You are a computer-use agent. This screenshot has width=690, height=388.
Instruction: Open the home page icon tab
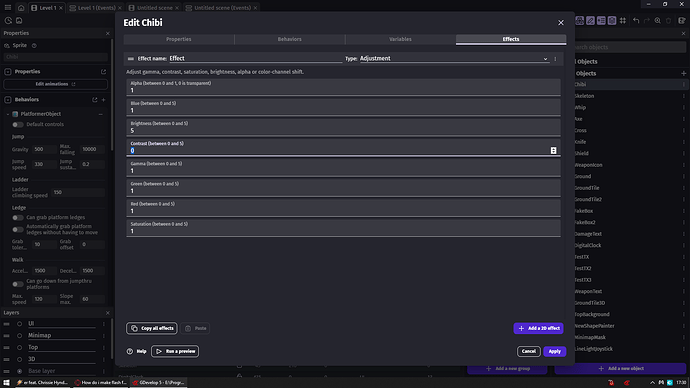click(x=21, y=8)
